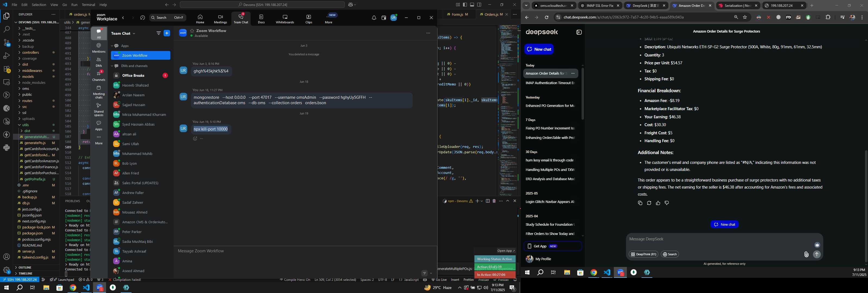Open Zoom Meetings icon
Image resolution: width=868 pixels, height=293 pixels.
pos(220,19)
